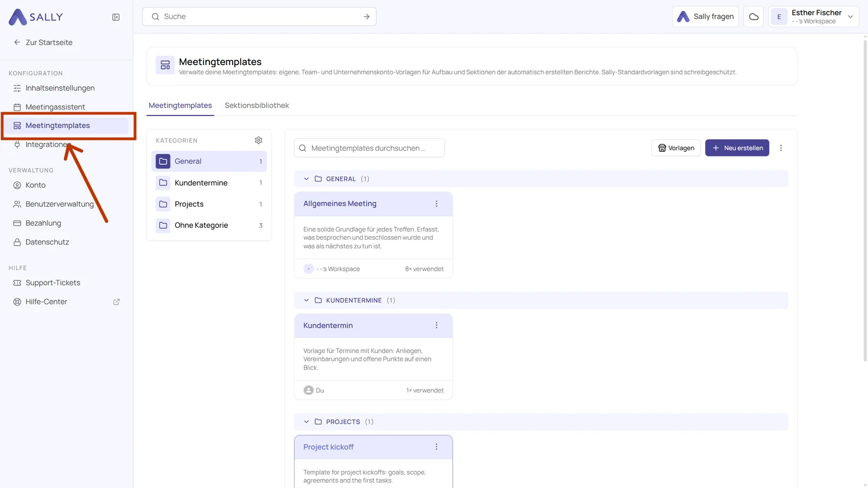Click Inhaltseinstellungen sliders icon
The image size is (868, 488).
17,88
